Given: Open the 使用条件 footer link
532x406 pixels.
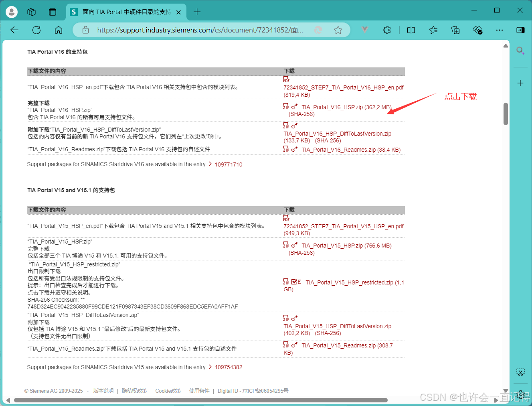Looking at the screenshot, I should coord(199,391).
